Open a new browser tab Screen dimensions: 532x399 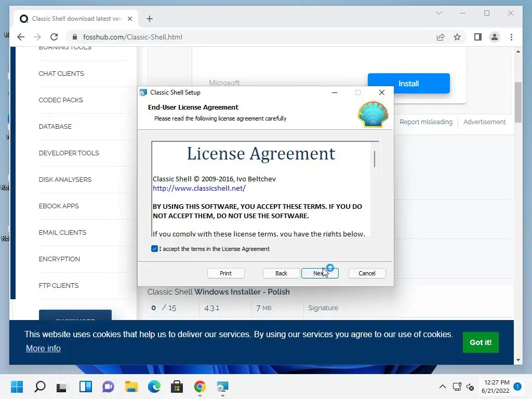click(150, 19)
